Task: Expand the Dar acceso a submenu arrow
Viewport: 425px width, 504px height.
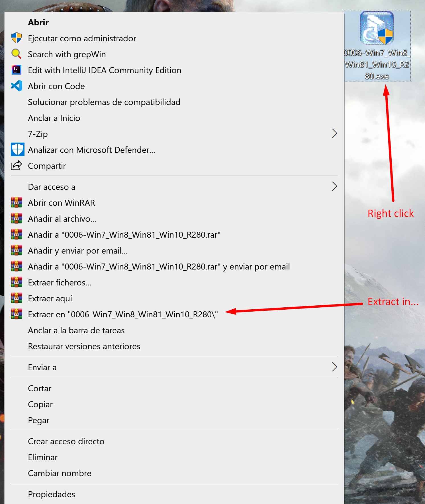Action: pos(335,186)
